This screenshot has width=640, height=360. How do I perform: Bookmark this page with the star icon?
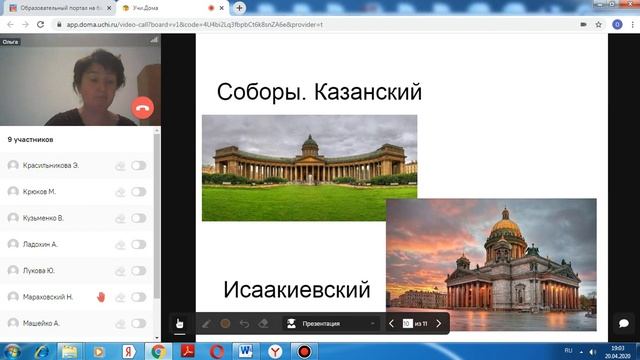(598, 24)
